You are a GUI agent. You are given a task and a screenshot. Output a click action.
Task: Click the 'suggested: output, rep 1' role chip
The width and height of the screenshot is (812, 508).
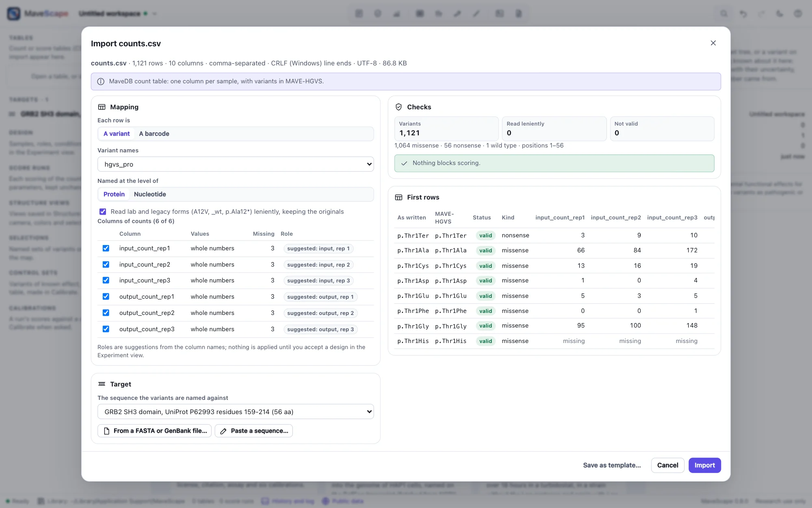[320, 297]
